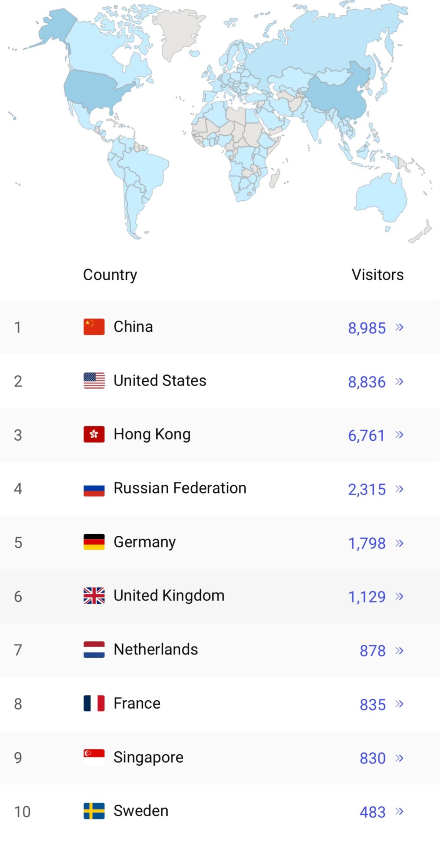This screenshot has width=440, height=868.
Task: Sort by the Visitors column header
Action: 378,275
